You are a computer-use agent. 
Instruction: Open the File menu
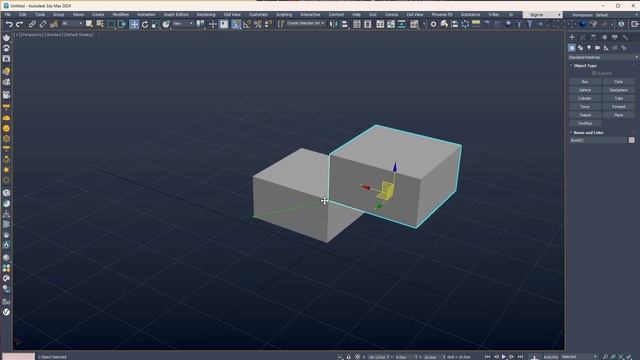pos(8,15)
